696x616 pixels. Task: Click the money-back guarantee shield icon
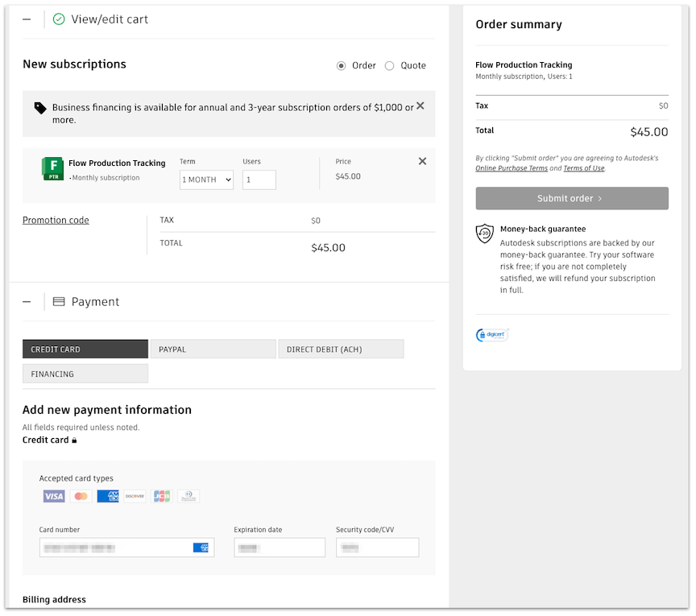485,234
